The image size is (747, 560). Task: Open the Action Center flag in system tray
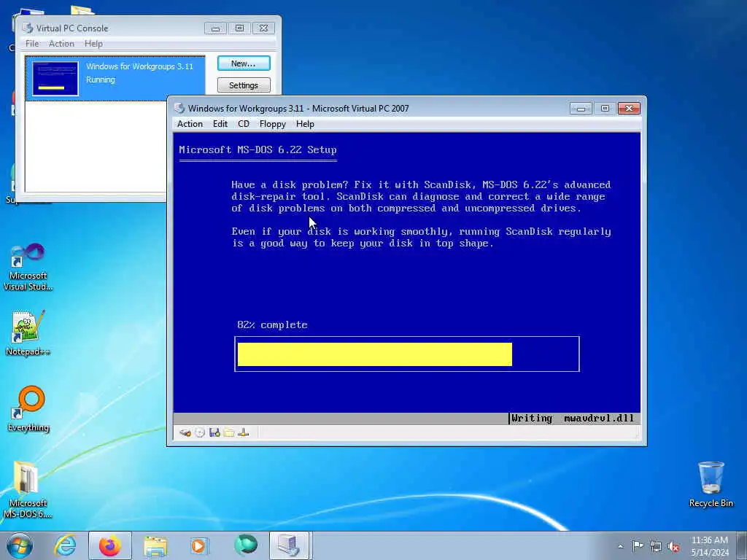point(638,545)
